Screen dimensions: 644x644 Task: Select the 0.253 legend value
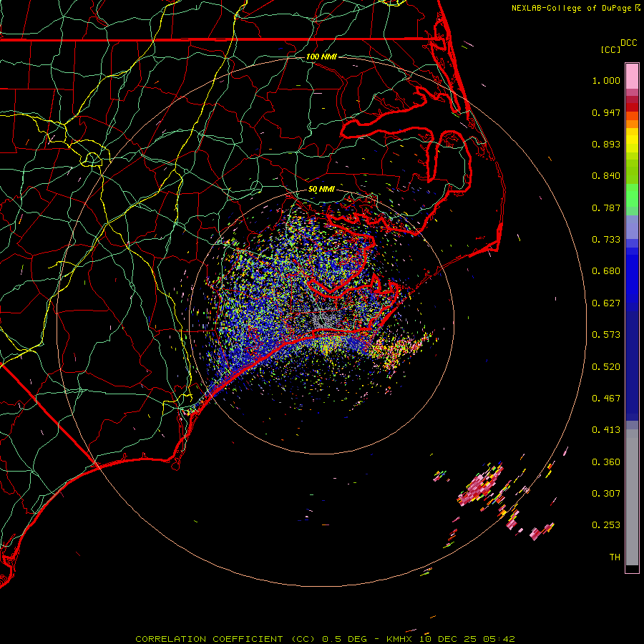[x=606, y=525]
